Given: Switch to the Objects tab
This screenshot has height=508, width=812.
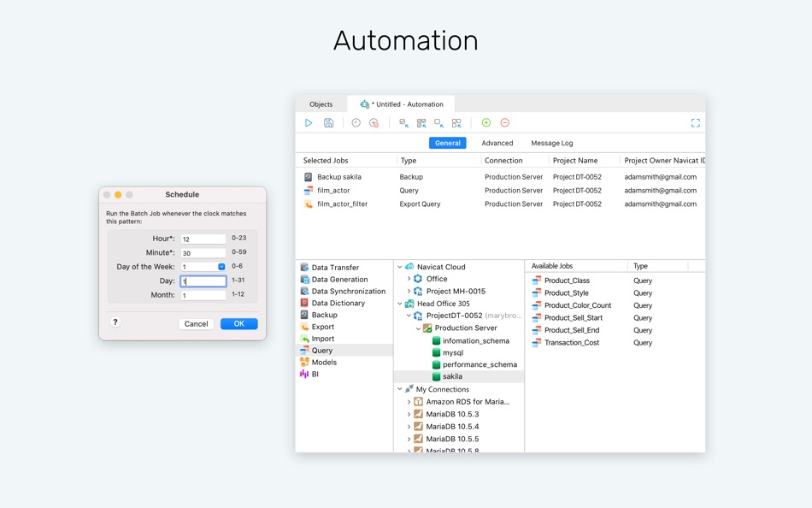Looking at the screenshot, I should pyautogui.click(x=321, y=104).
